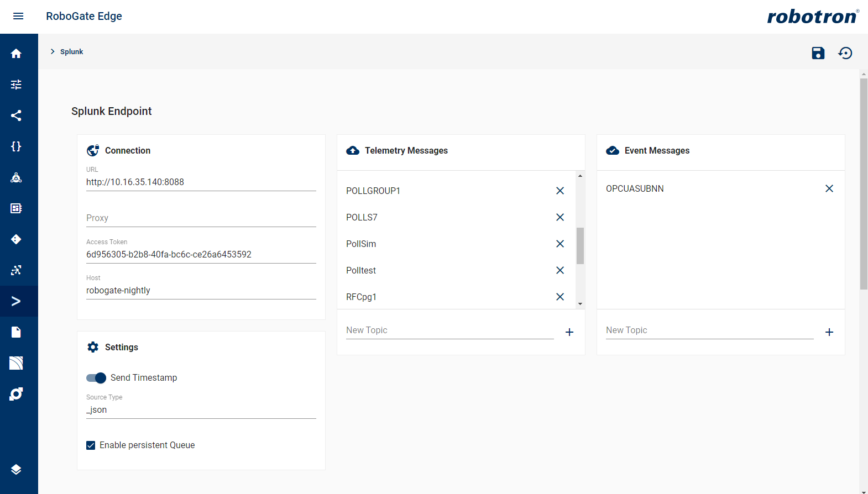The image size is (868, 494).
Task: Select the Splunk chevron sidebar icon
Action: tap(16, 301)
